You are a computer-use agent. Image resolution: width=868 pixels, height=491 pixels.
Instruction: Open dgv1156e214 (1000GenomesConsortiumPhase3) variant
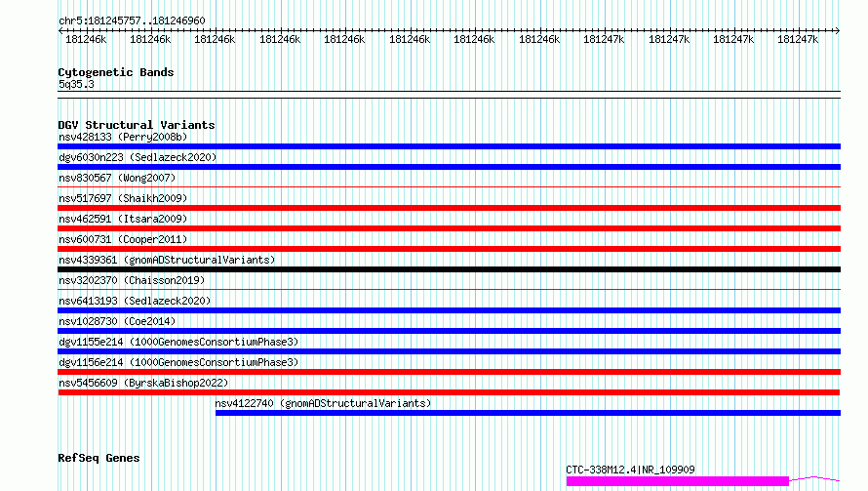[x=178, y=362]
